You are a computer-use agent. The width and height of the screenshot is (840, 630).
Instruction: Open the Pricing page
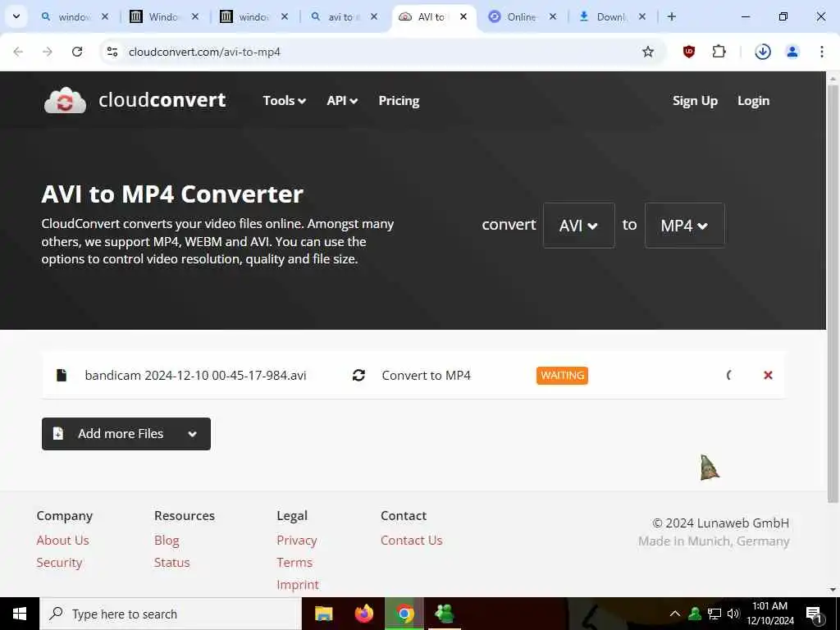pos(399,101)
